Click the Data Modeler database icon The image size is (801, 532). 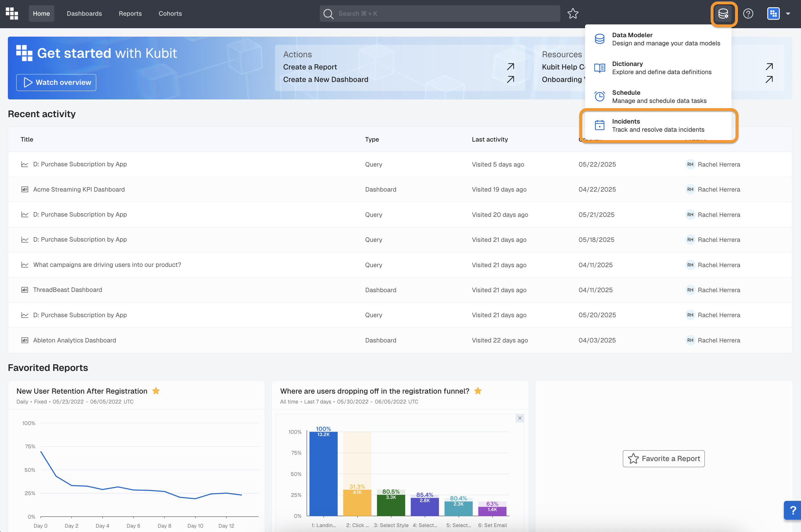[x=600, y=39]
